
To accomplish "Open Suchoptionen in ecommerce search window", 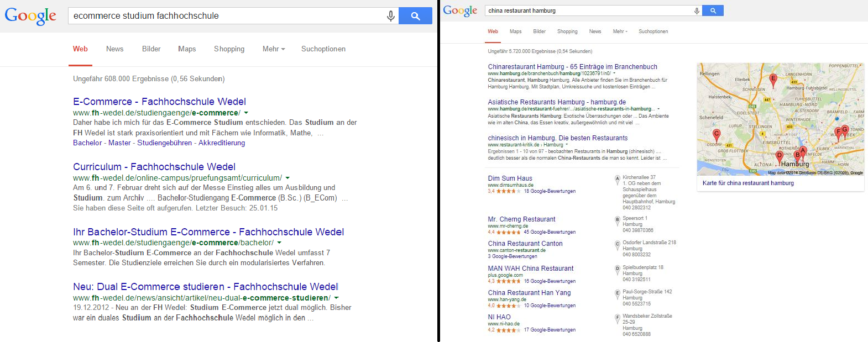I will (323, 49).
